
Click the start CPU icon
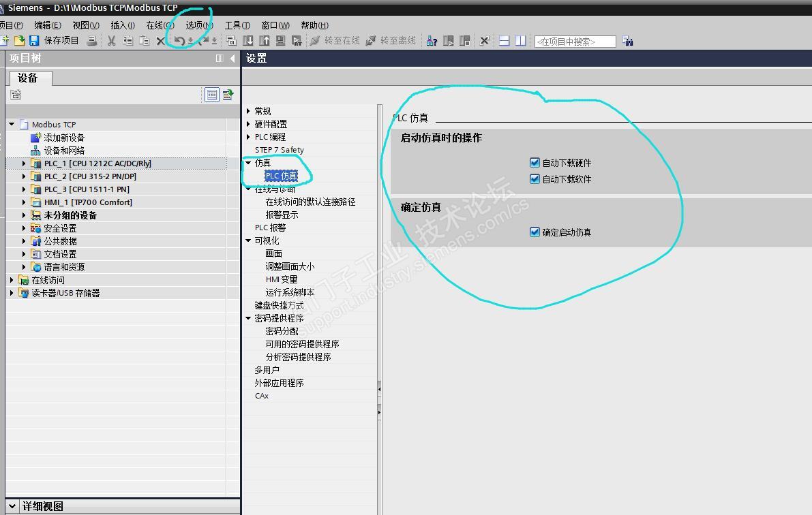(x=449, y=41)
